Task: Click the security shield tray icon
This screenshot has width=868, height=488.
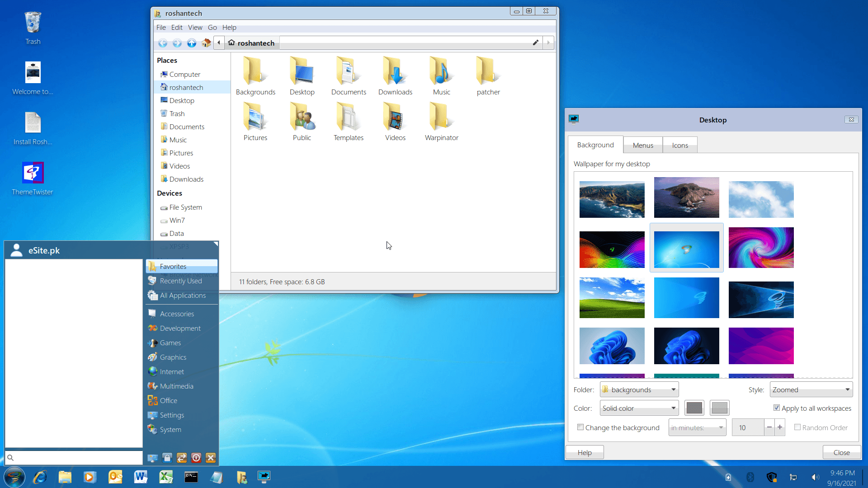Action: coord(772,477)
